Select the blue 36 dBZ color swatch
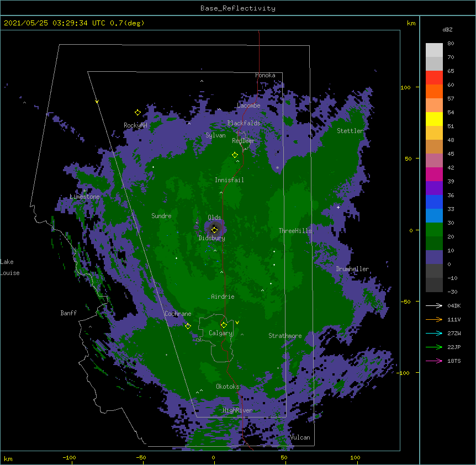The image size is (476, 465). tap(434, 202)
